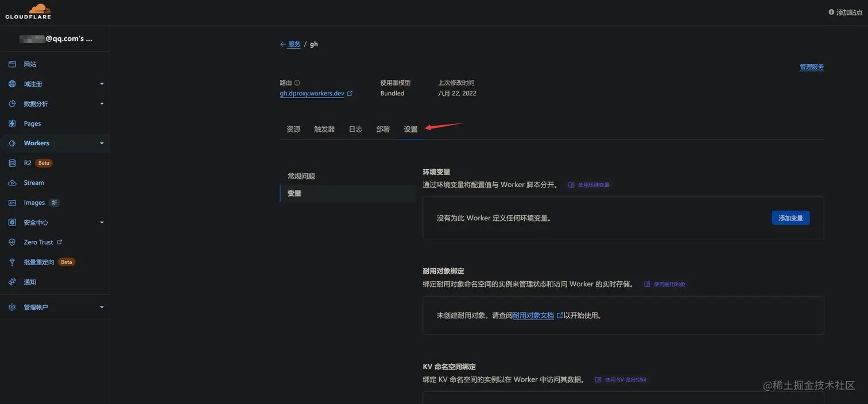The image size is (868, 404).
Task: Click the 使用 KV 命名空间 docs link
Action: point(625,379)
